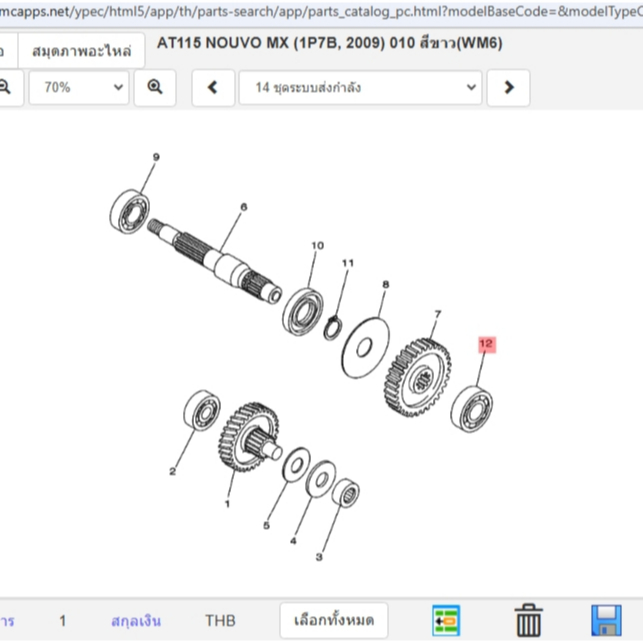The width and height of the screenshot is (643, 643).
Task: Click the trash can delete icon
Action: [529, 620]
